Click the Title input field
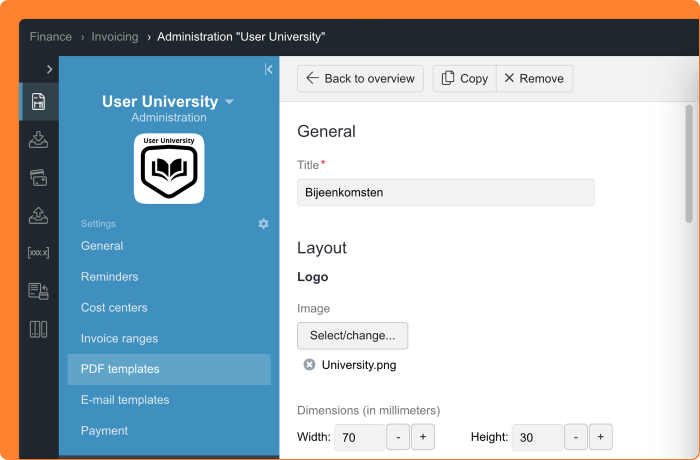Screen dimensions: 700x460 pos(445,192)
